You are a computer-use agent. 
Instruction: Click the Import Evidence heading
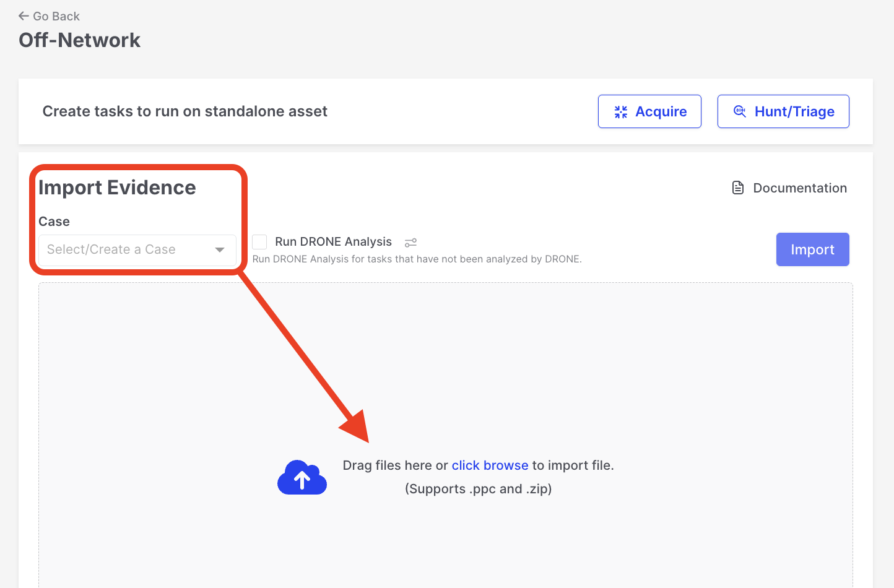[117, 188]
